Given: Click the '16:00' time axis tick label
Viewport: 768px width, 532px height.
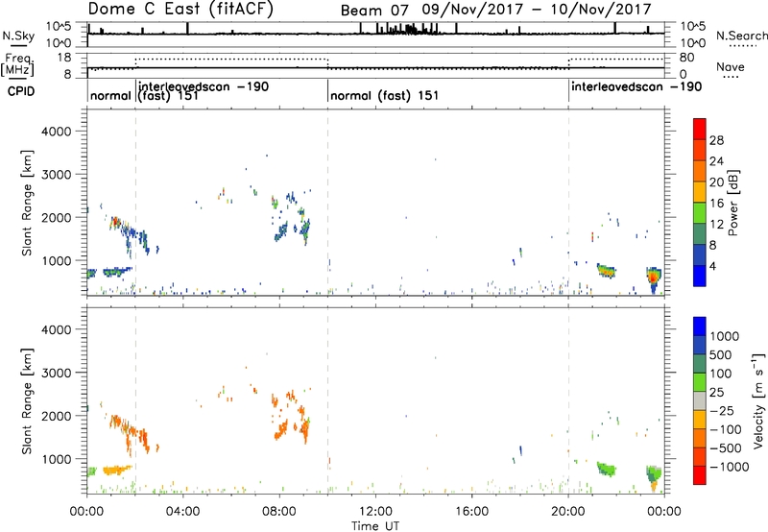Looking at the screenshot, I should 471,512.
